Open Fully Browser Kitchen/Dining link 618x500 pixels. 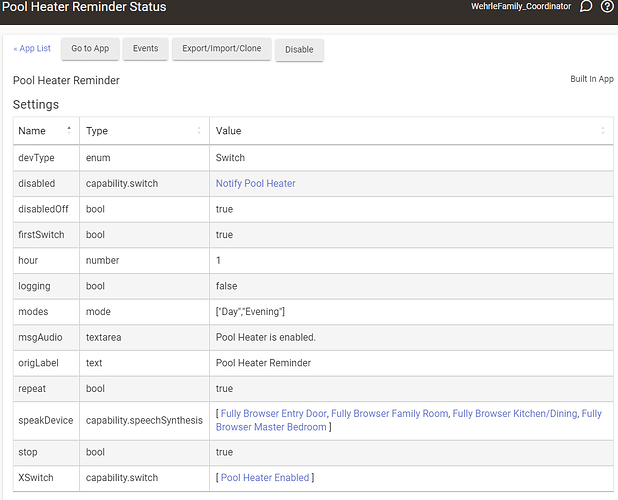515,414
